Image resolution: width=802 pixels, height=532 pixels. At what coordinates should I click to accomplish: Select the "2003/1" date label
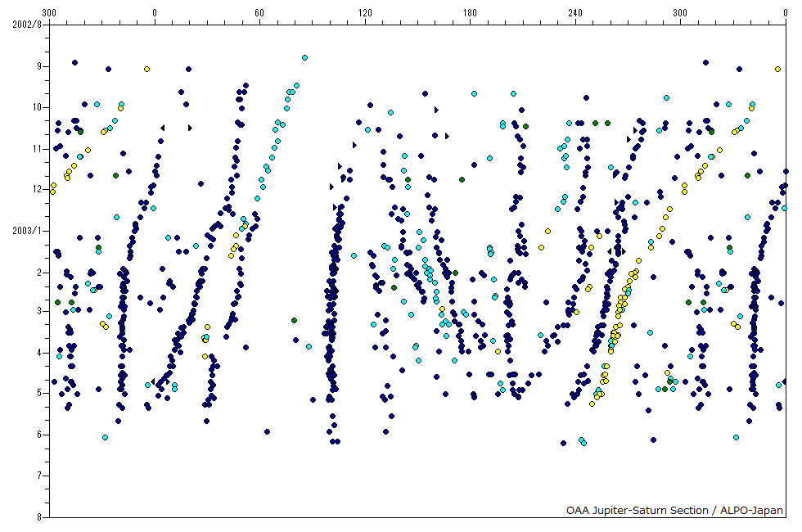coord(27,231)
